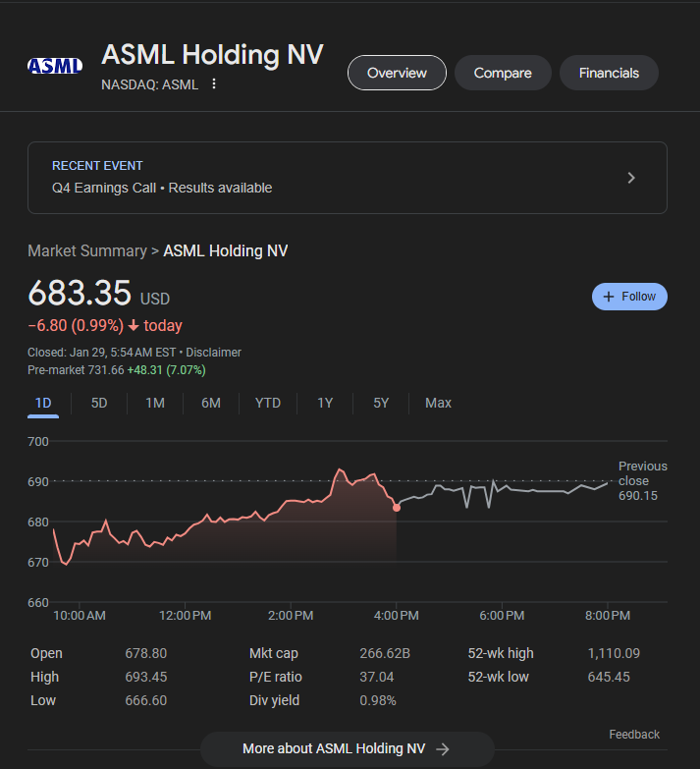Click the Previous close 690.15 label
700x769 pixels.
point(643,480)
